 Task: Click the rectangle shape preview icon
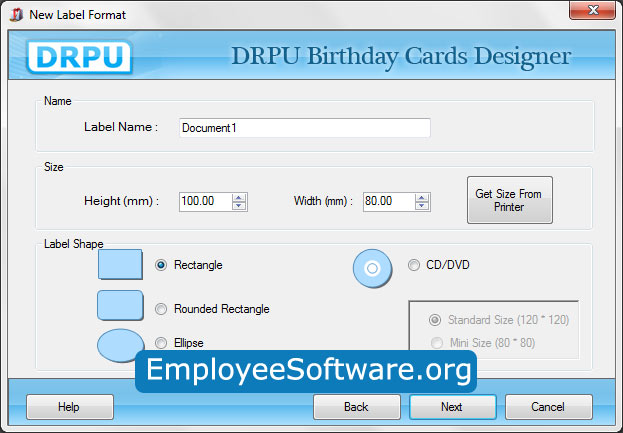pos(121,265)
